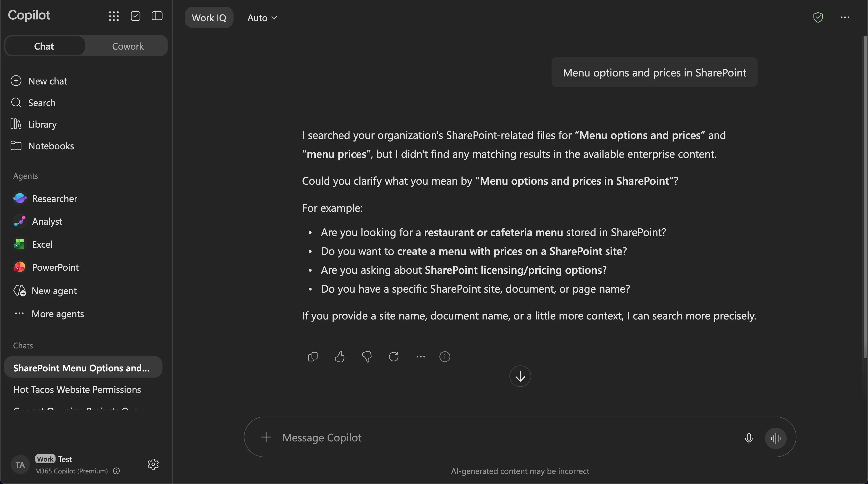
Task: Jump to latest with the down arrow
Action: tap(520, 376)
